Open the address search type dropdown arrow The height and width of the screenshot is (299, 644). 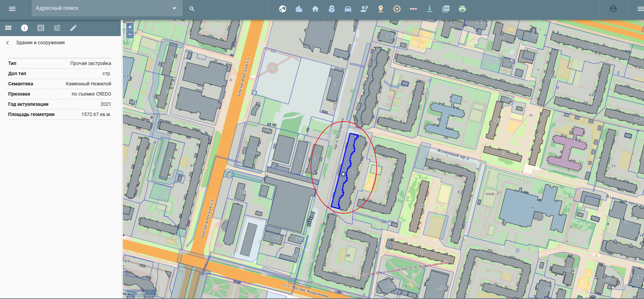(174, 9)
